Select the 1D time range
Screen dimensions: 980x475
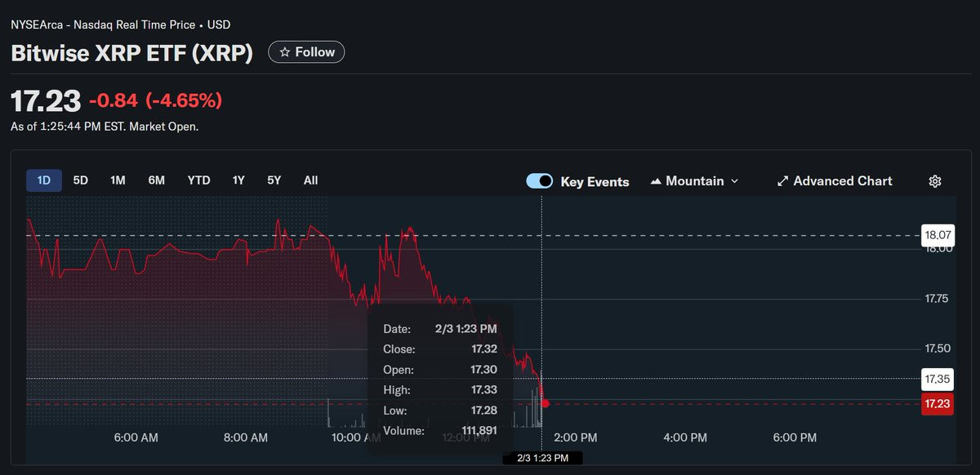point(44,180)
